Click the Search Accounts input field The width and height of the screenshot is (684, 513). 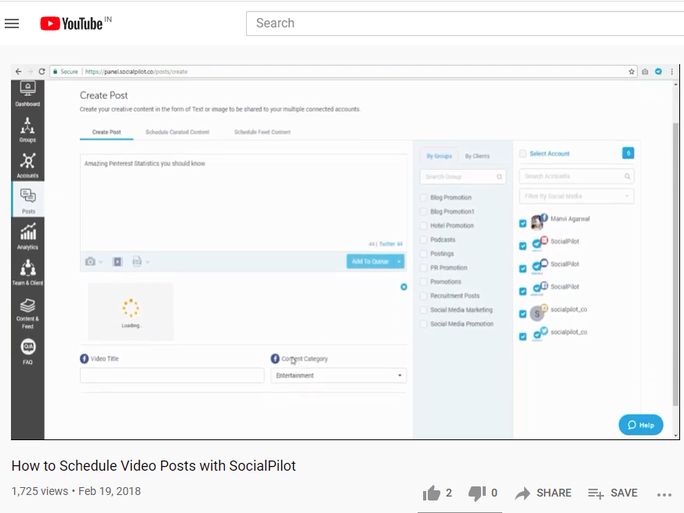pyautogui.click(x=576, y=176)
